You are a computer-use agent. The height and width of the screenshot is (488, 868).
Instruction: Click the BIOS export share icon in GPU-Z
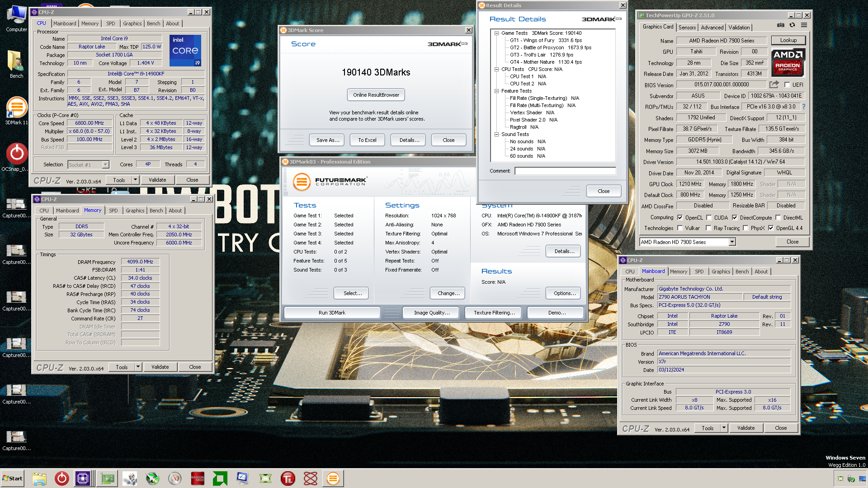click(774, 84)
